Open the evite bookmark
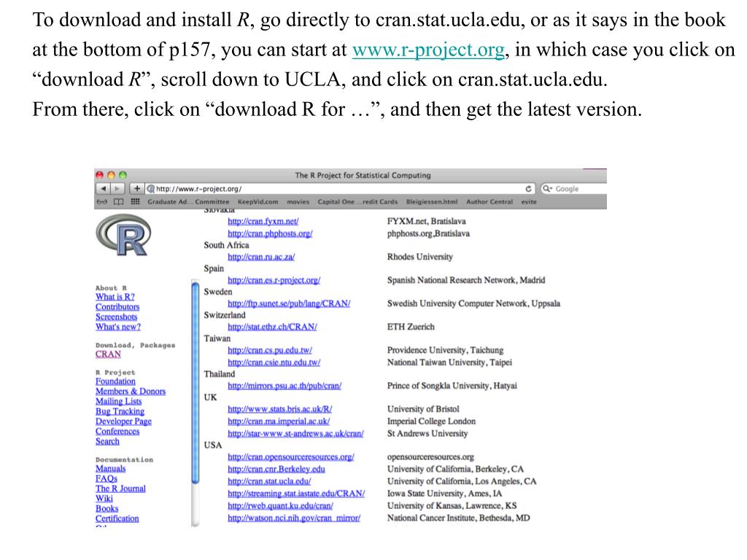 click(529, 202)
